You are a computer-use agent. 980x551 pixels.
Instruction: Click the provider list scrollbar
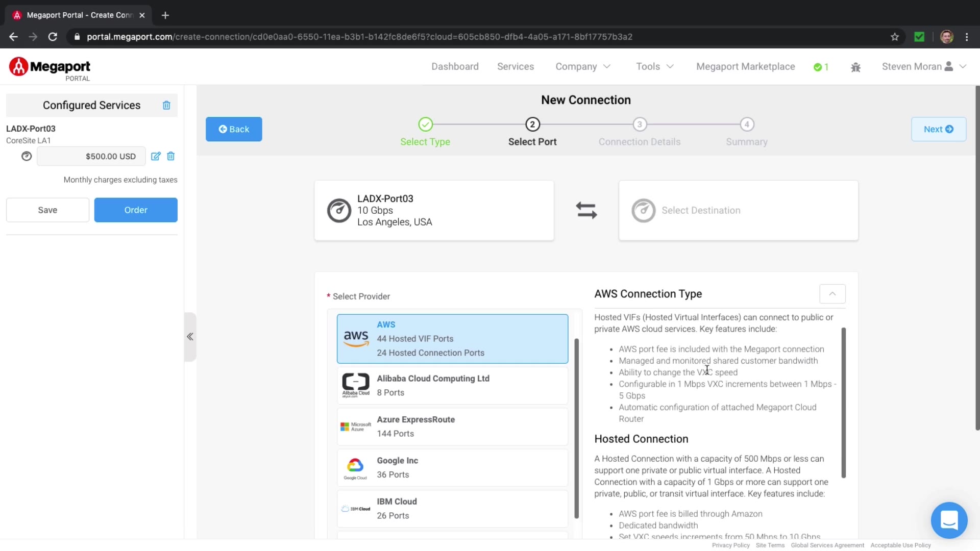pyautogui.click(x=577, y=429)
